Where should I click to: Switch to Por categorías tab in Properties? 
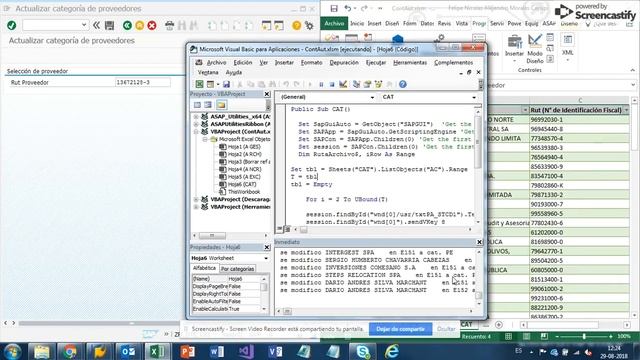click(x=237, y=269)
